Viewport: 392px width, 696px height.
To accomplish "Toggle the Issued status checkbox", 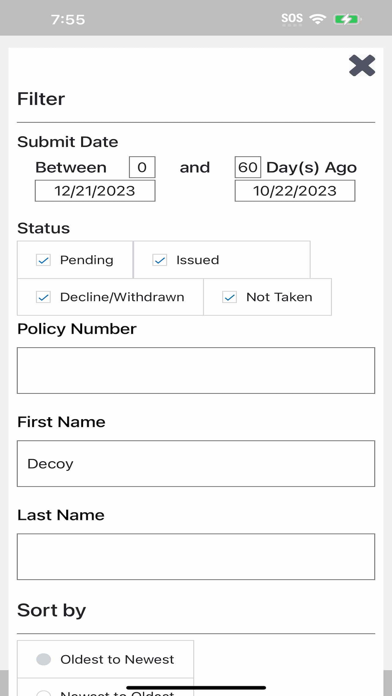I will (159, 260).
